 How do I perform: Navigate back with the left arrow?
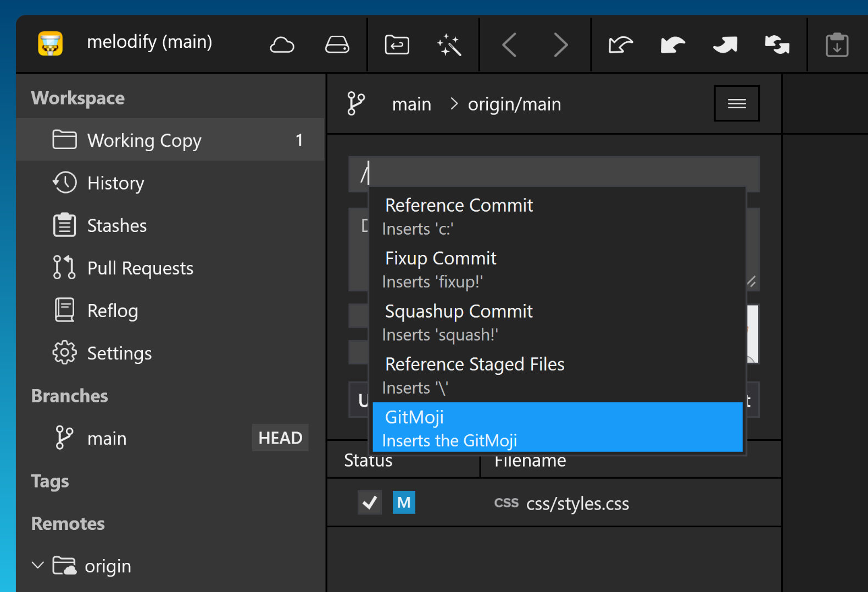(x=509, y=45)
